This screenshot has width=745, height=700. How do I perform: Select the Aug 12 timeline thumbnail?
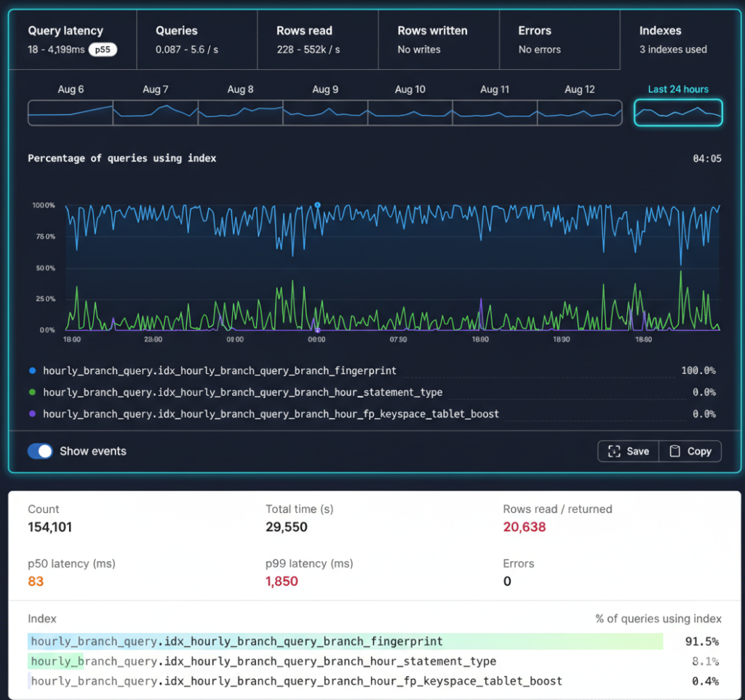click(580, 113)
